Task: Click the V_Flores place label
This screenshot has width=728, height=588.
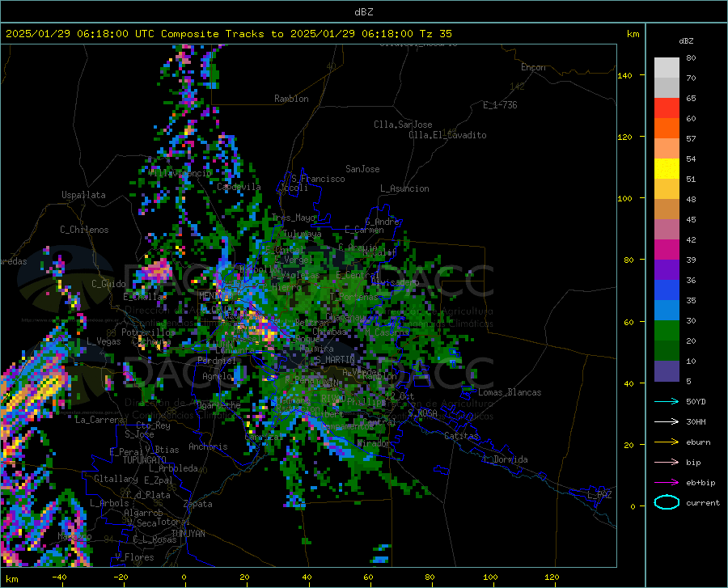Action: point(134,557)
